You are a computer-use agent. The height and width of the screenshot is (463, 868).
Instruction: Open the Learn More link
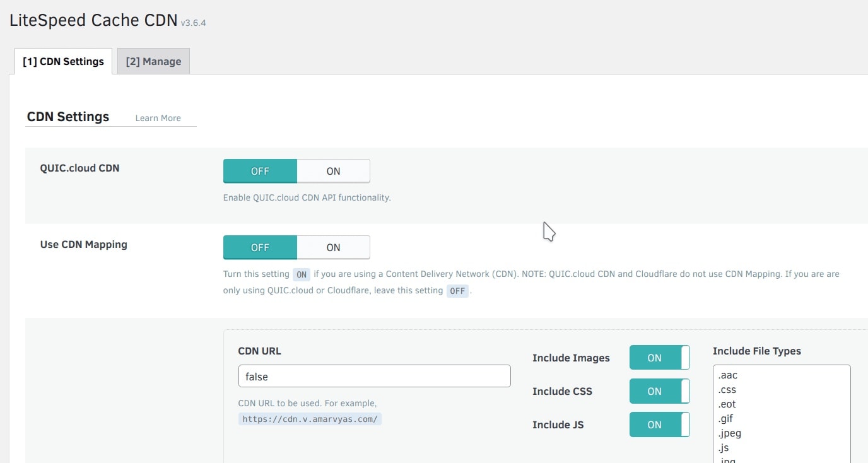click(158, 118)
